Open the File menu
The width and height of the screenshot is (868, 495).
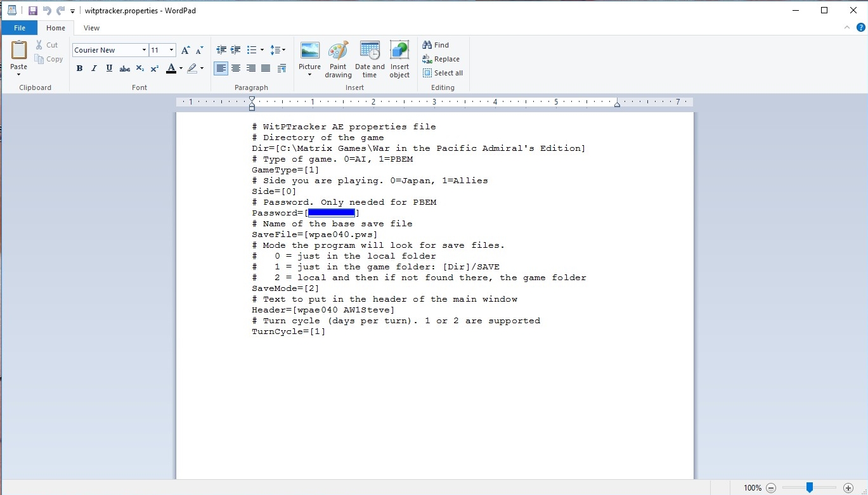tap(20, 28)
